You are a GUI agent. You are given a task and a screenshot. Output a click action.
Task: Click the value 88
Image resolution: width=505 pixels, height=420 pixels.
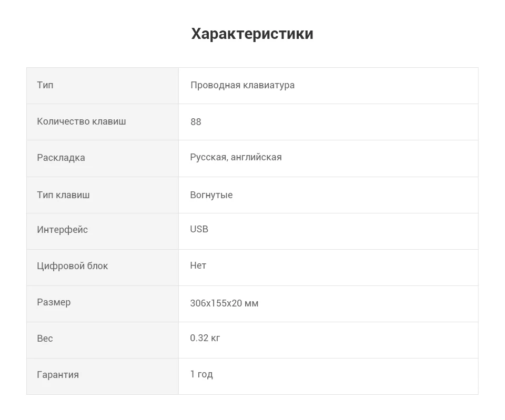[x=196, y=121]
